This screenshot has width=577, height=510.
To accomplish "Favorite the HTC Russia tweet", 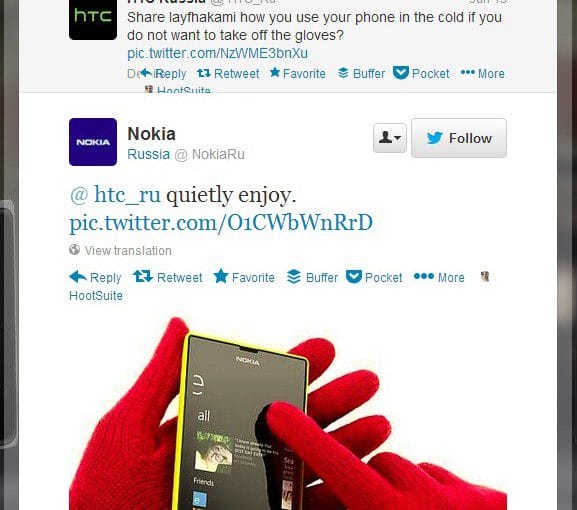I will 297,74.
